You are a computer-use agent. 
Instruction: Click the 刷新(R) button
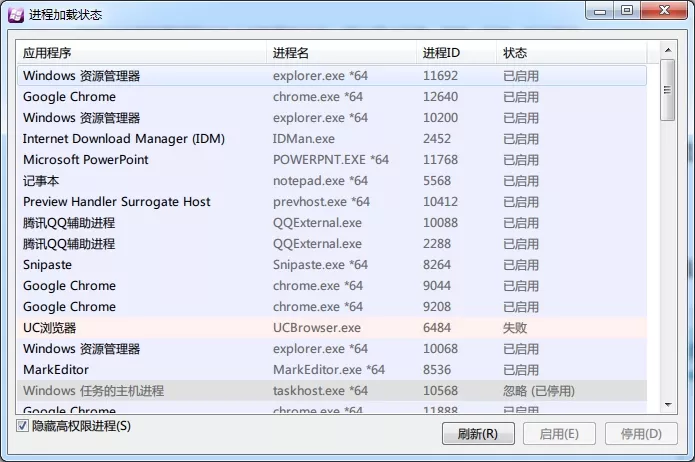478,434
